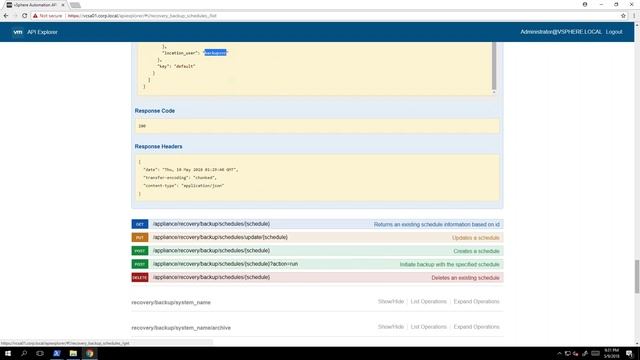Click Show/Hide for system_name/archive

point(391,327)
